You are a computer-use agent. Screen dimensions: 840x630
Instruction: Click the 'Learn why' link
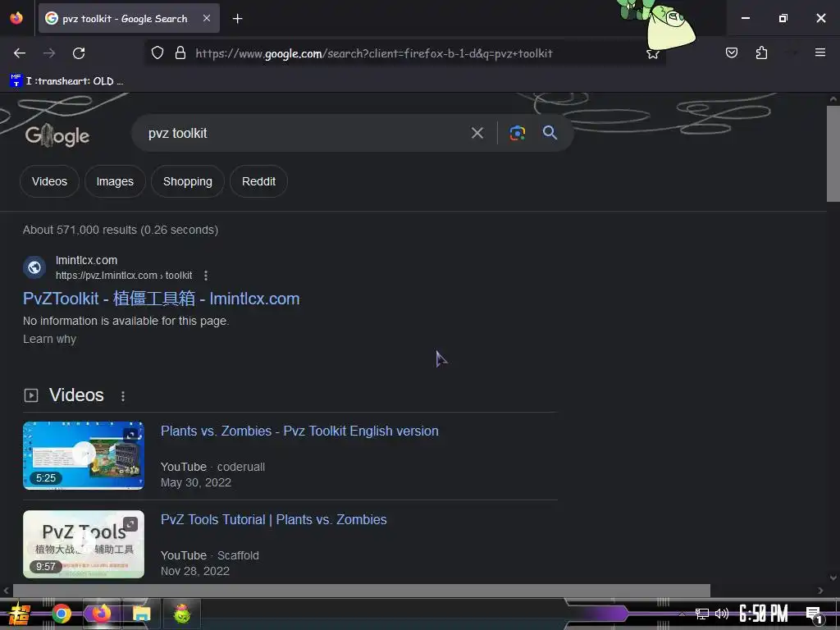[x=49, y=339]
